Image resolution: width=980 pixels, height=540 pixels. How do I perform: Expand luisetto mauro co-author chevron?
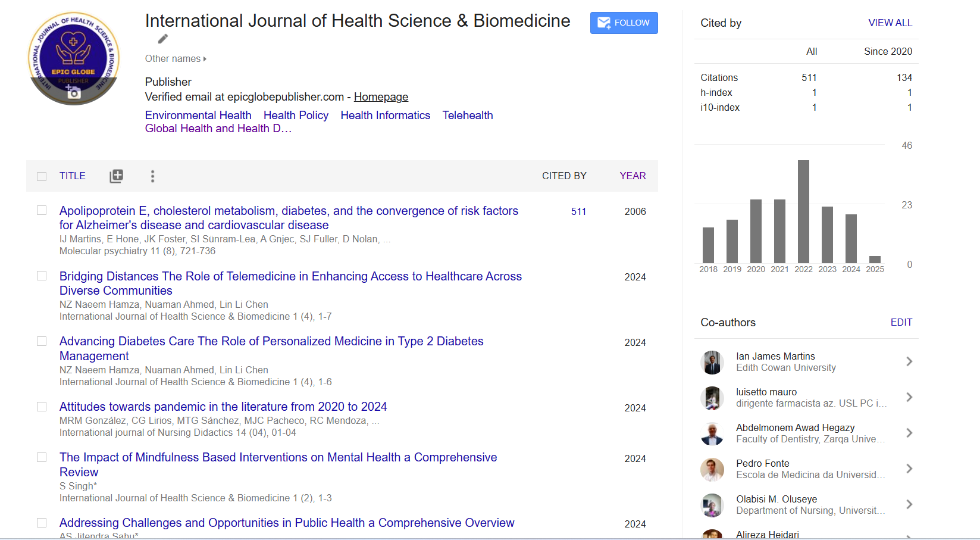coord(909,397)
